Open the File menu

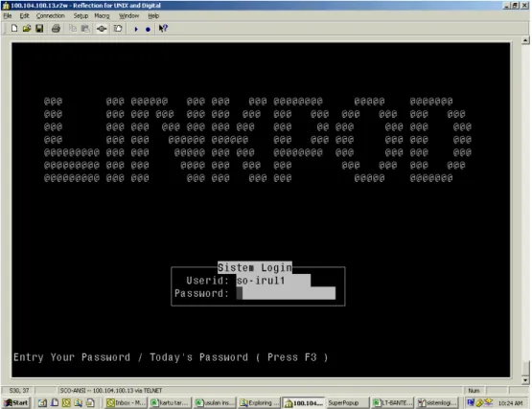click(8, 16)
